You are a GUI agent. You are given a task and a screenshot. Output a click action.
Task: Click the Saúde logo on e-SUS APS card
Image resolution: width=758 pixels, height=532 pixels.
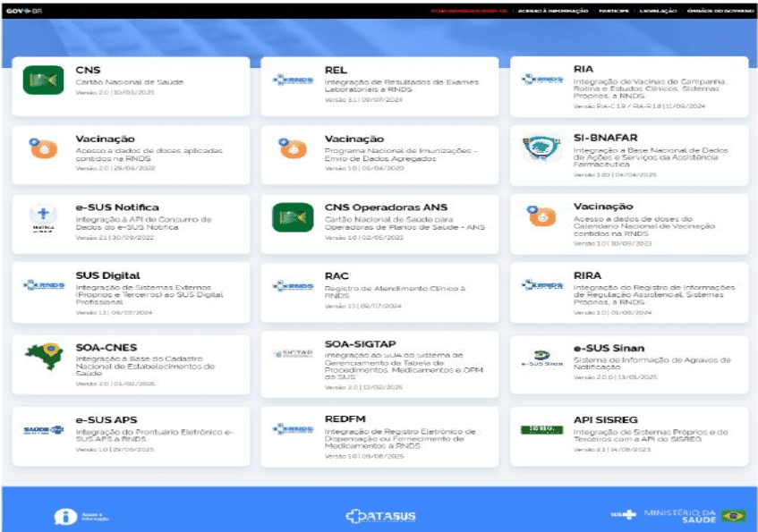44,429
